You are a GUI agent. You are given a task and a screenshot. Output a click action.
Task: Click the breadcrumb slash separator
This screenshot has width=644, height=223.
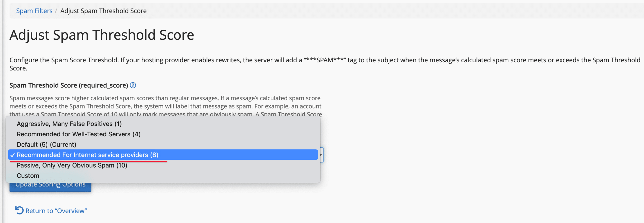(56, 11)
